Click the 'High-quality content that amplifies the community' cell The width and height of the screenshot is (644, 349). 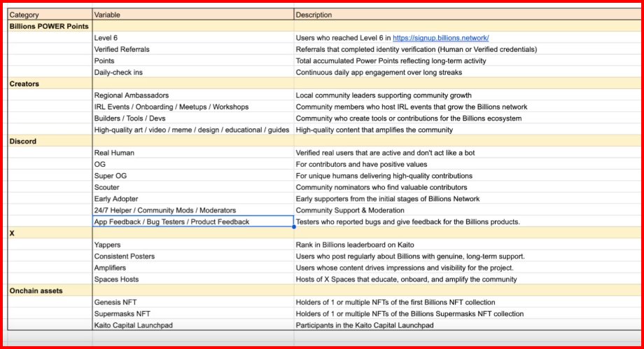tap(468, 130)
